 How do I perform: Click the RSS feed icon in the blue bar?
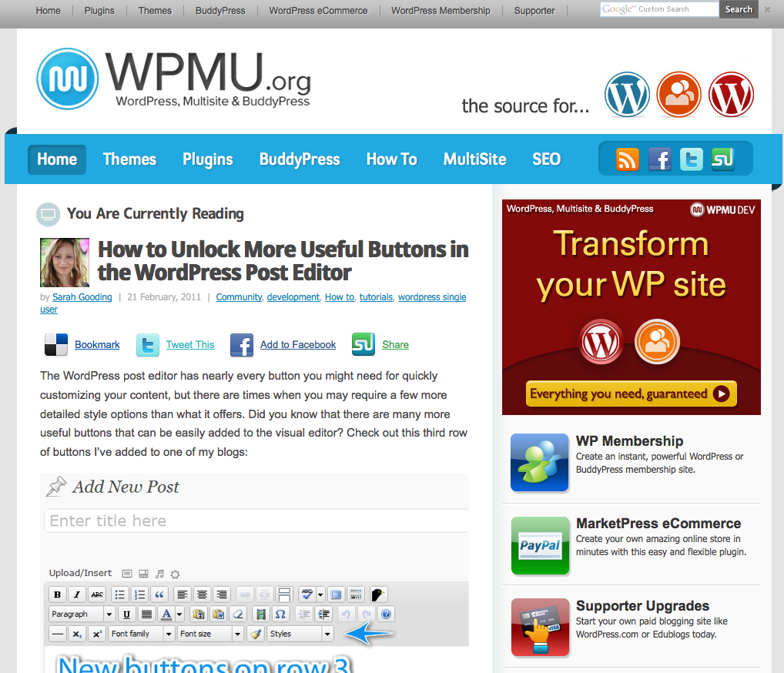(x=627, y=159)
